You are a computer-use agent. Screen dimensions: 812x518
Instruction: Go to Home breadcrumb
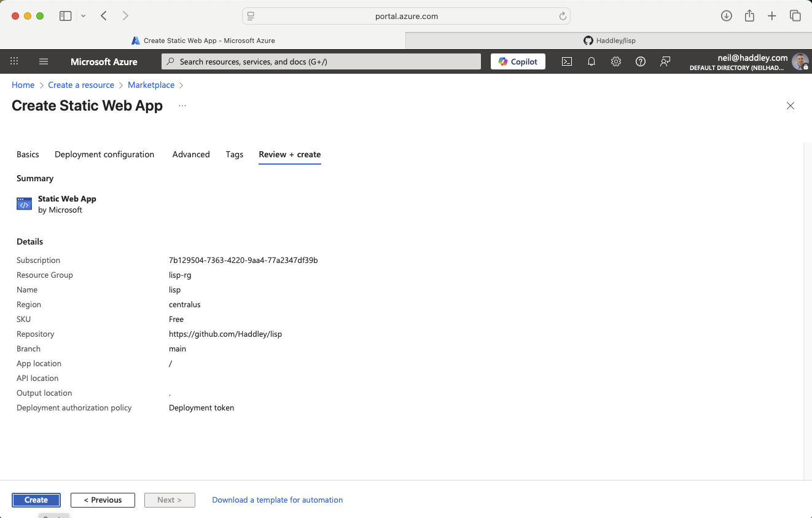pos(23,85)
